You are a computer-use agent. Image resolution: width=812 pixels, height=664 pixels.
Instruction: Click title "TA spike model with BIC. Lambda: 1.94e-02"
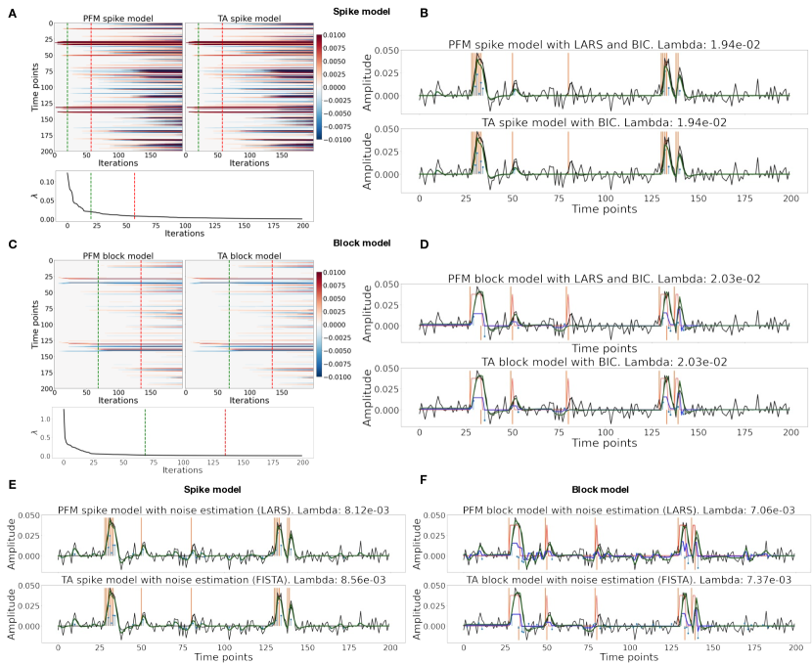(605, 122)
